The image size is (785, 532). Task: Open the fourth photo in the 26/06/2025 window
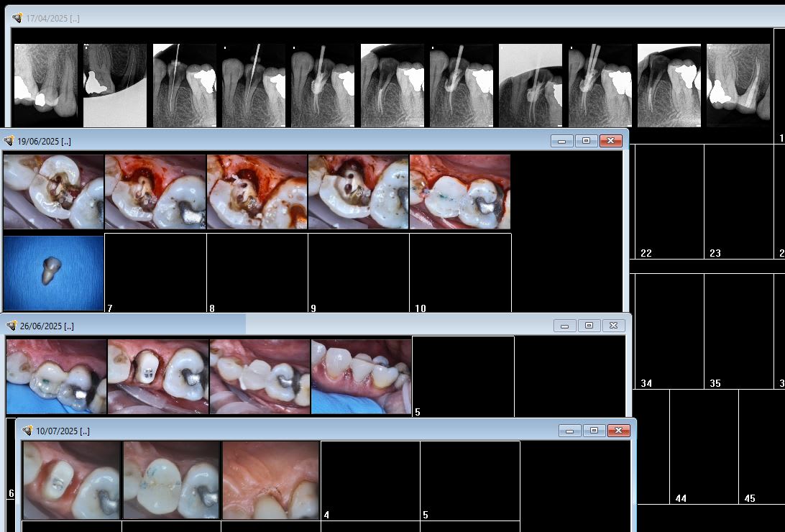[362, 377]
